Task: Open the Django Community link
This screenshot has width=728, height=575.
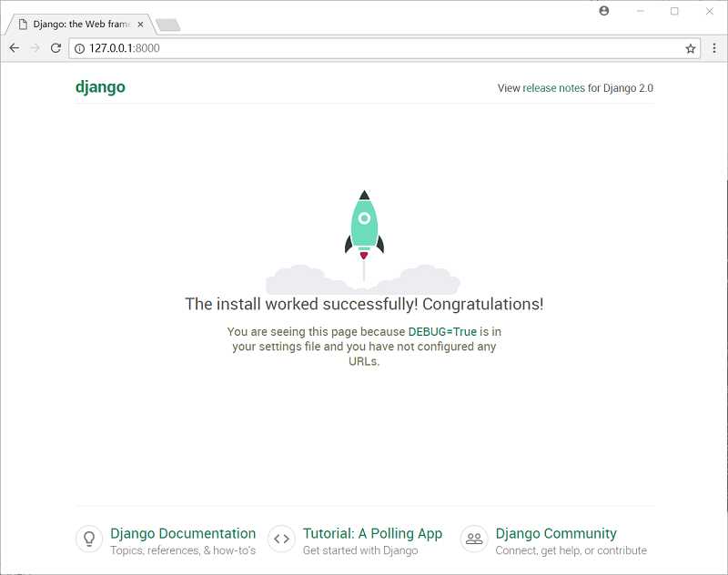Action: [x=556, y=533]
